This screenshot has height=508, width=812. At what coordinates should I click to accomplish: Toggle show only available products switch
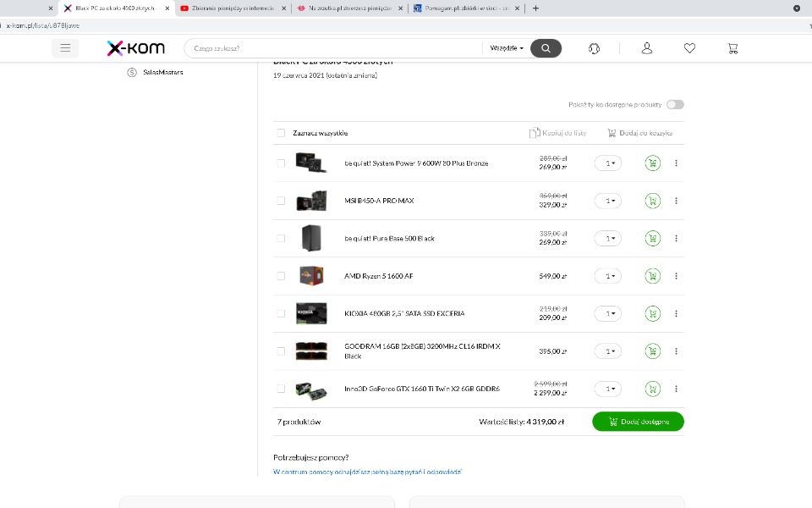coord(675,105)
